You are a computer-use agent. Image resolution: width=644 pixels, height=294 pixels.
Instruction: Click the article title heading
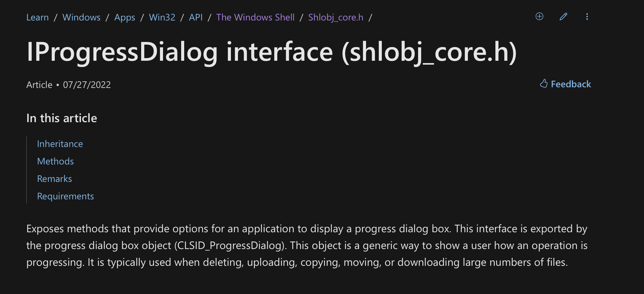point(272,51)
